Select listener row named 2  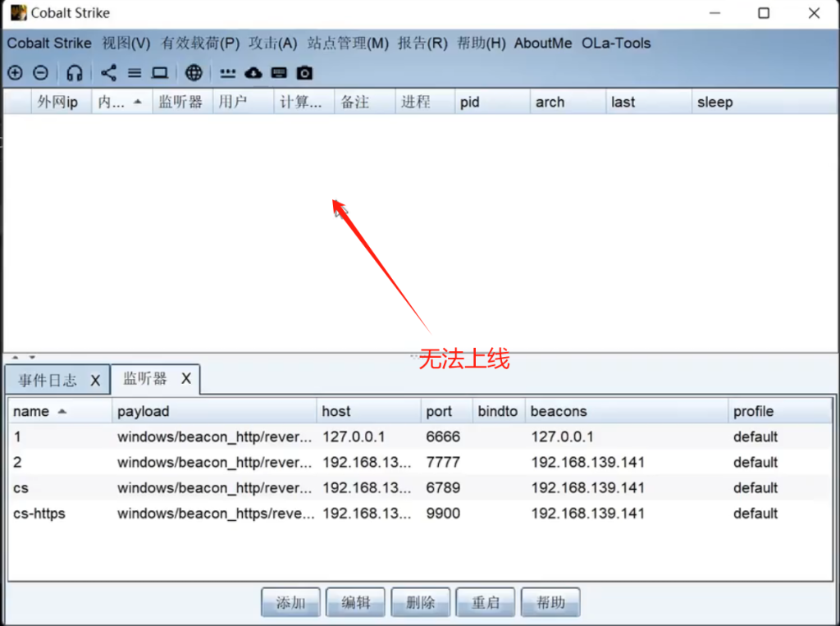[x=420, y=462]
